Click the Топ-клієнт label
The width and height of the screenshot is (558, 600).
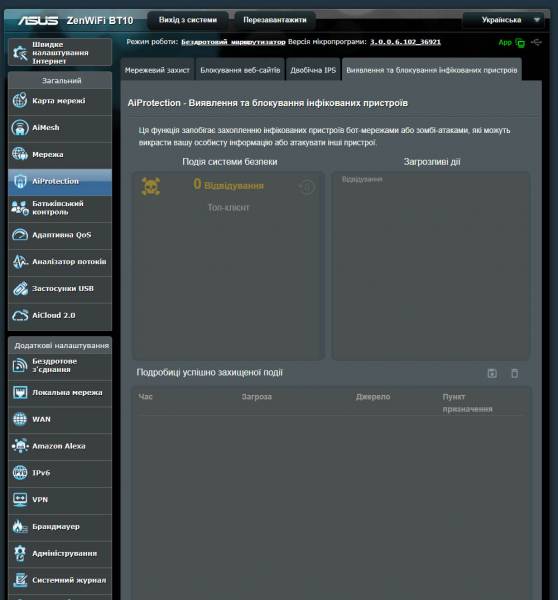tap(228, 207)
